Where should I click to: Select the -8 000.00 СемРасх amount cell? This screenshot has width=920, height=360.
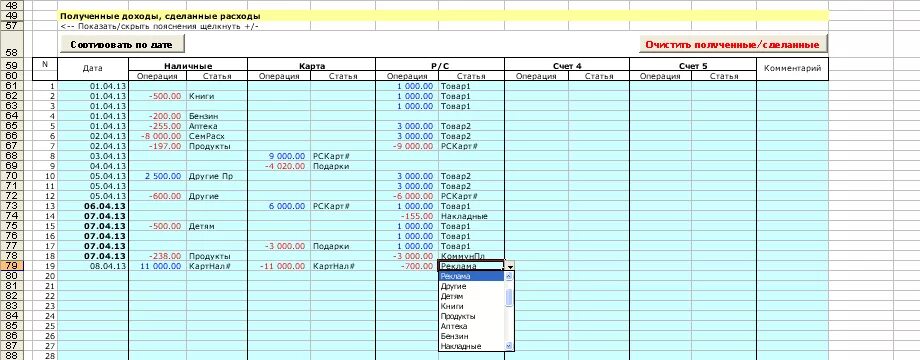click(157, 136)
